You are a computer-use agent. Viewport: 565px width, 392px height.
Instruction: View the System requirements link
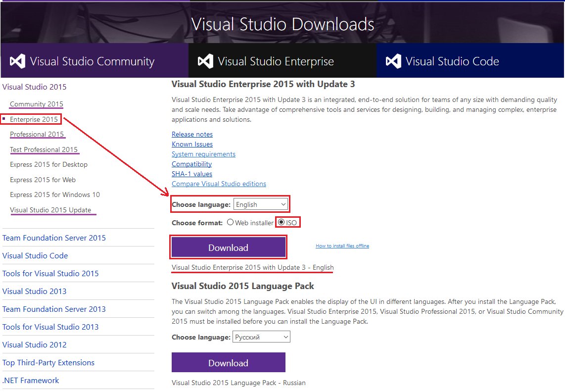tap(203, 154)
